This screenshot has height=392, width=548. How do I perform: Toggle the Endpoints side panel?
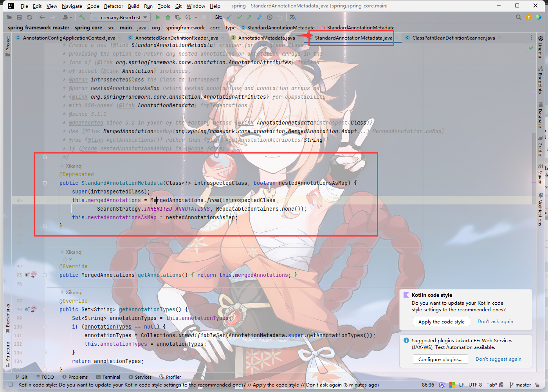coord(540,80)
